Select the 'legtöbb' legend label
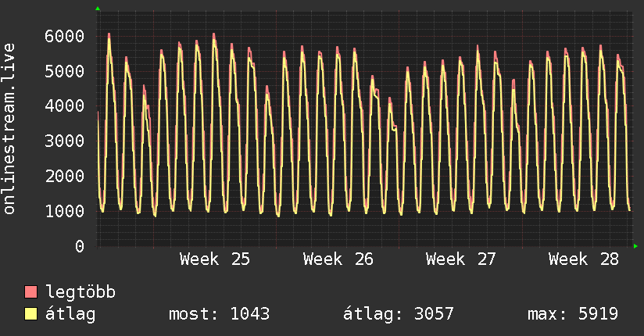644x336 pixels. click(80, 292)
